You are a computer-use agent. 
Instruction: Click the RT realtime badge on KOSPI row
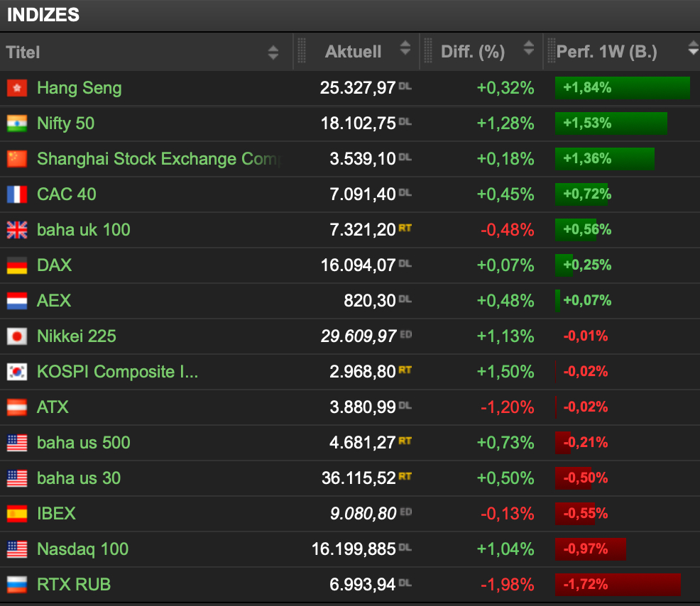point(405,370)
